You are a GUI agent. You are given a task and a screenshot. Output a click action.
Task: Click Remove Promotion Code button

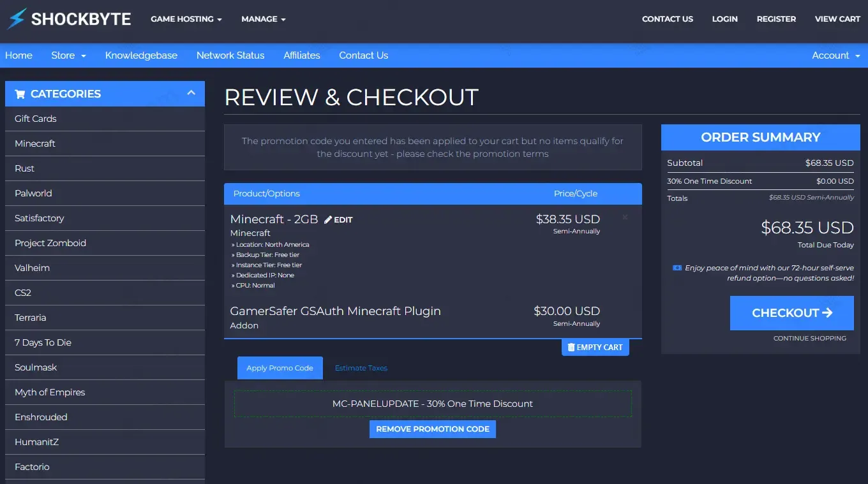coord(432,429)
